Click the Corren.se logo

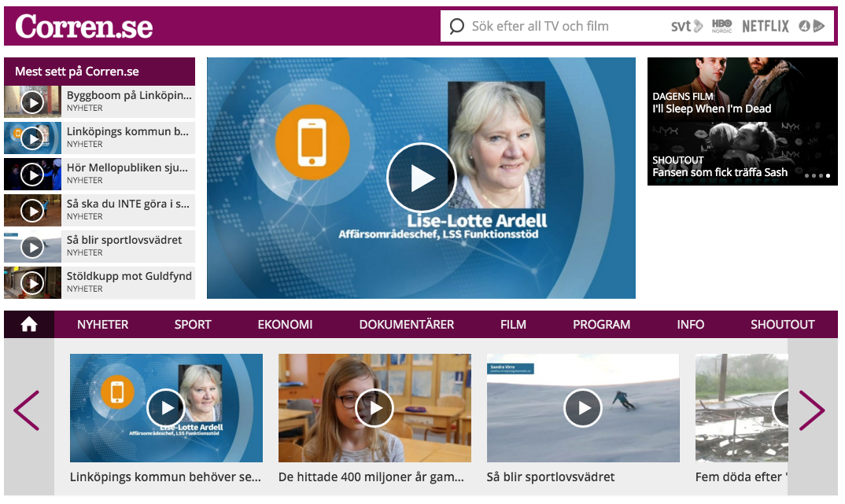click(84, 27)
